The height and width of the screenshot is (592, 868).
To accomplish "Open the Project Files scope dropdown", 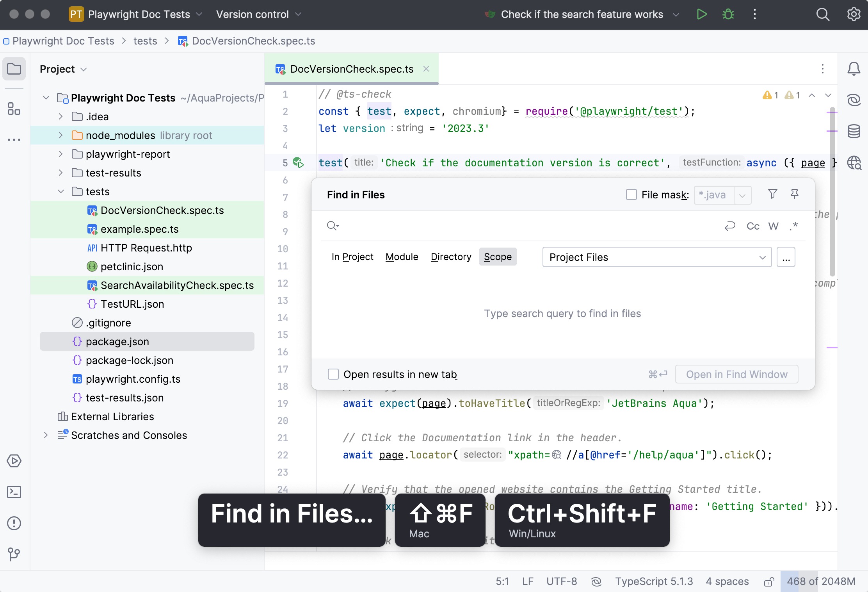I will point(657,257).
